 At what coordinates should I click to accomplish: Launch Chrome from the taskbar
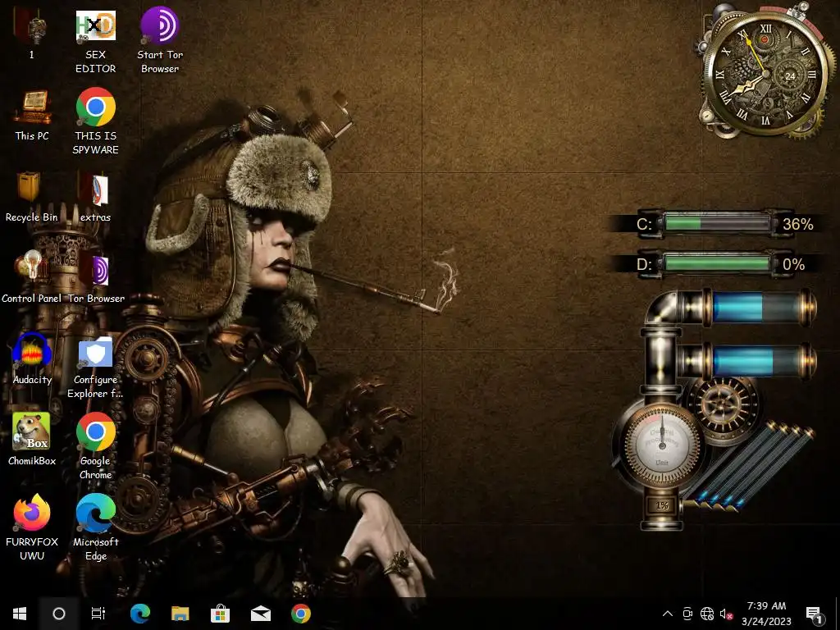pos(300,614)
